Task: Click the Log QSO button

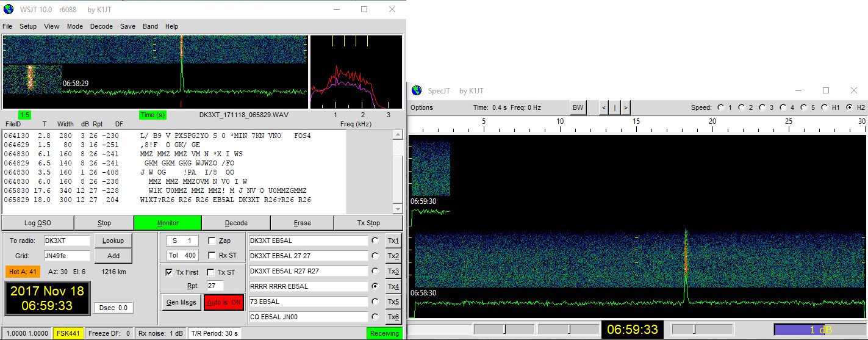Action: [x=37, y=223]
